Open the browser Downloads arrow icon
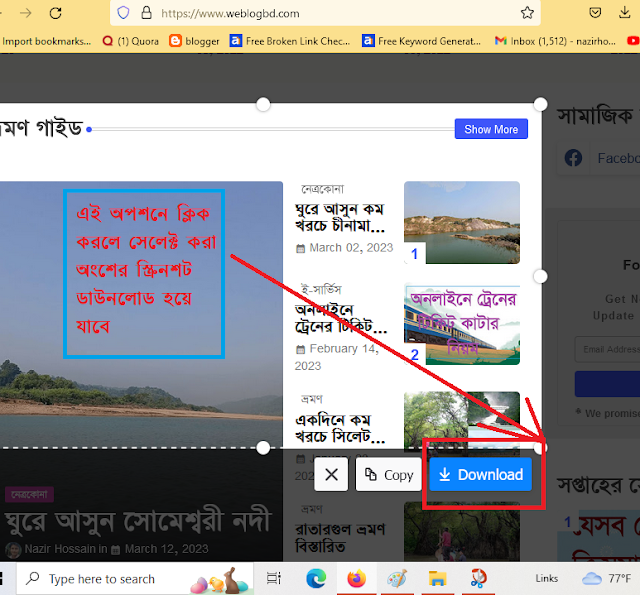The width and height of the screenshot is (640, 595). point(624,13)
